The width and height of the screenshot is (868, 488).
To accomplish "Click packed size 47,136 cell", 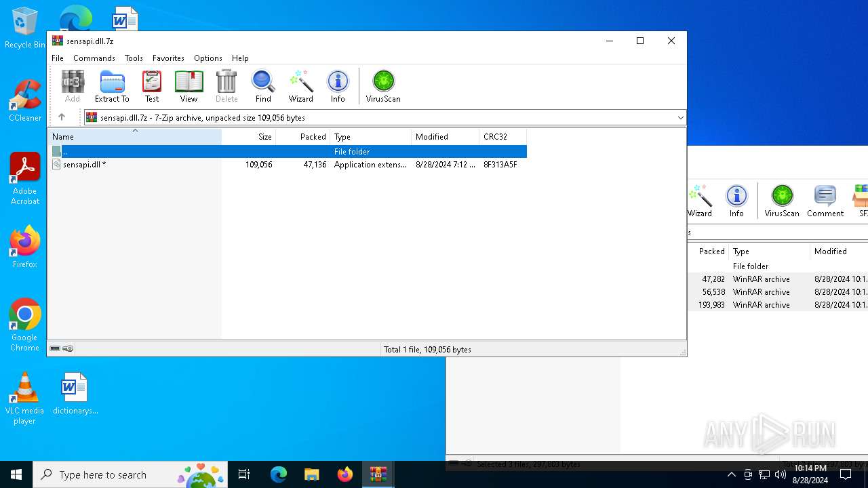I will (315, 165).
